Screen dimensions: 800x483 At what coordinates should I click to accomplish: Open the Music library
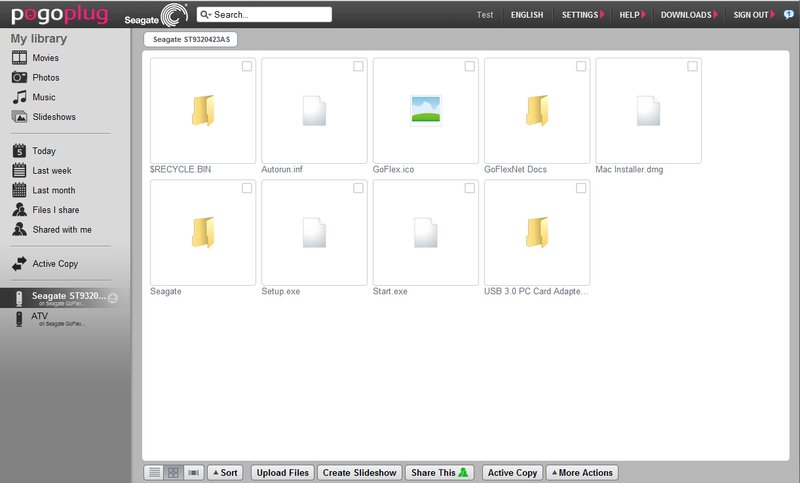pos(43,98)
